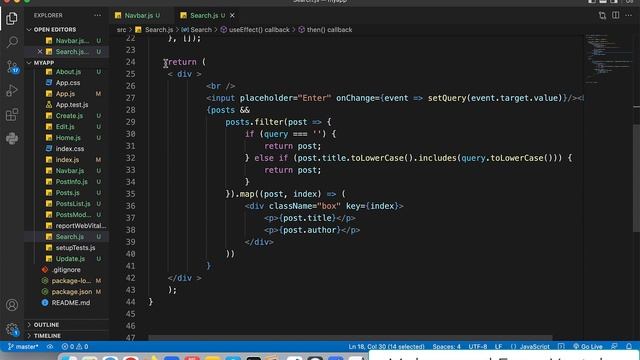The height and width of the screenshot is (360, 640).
Task: Open Source Control view with badge
Action: pos(12,66)
